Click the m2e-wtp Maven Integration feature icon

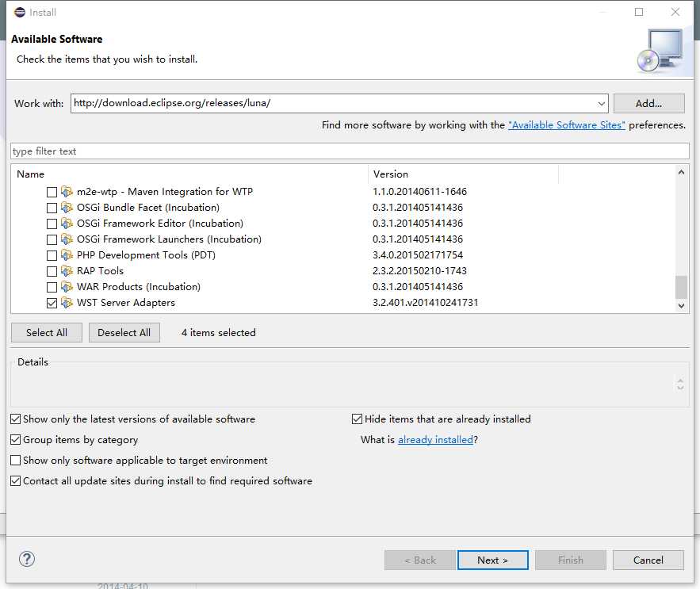67,192
